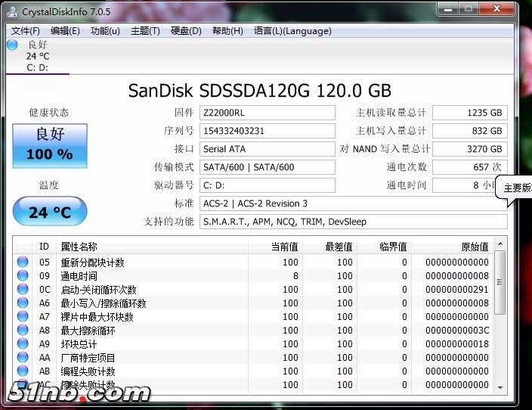Click the 24 °C temperature button
Screen dimensions: 532x410
(50, 212)
